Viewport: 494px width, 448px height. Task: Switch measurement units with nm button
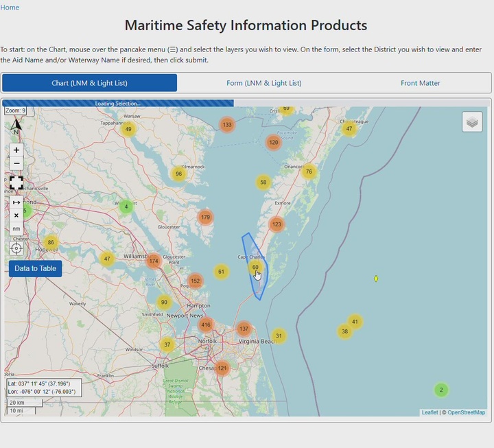click(16, 228)
